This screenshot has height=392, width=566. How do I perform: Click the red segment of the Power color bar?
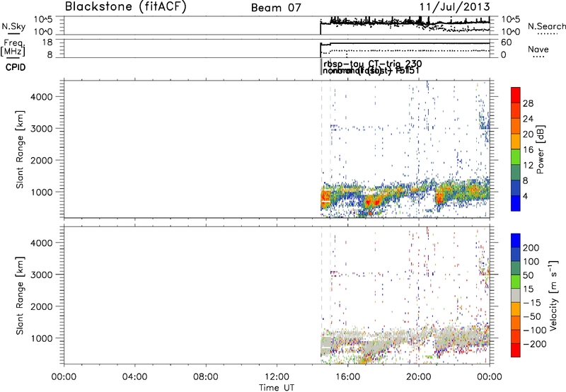coord(516,96)
